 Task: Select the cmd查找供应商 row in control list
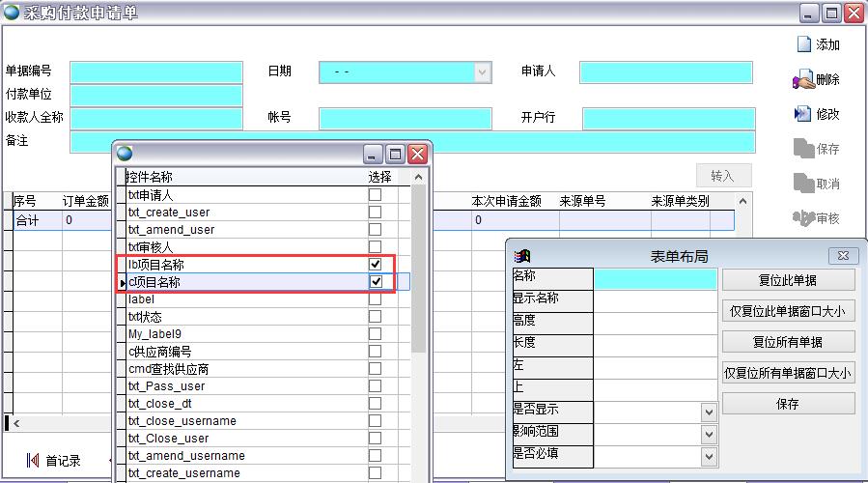(169, 369)
